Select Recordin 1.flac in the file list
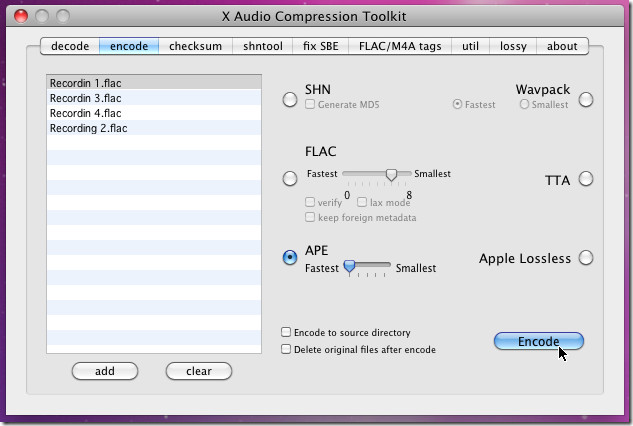 pyautogui.click(x=154, y=83)
